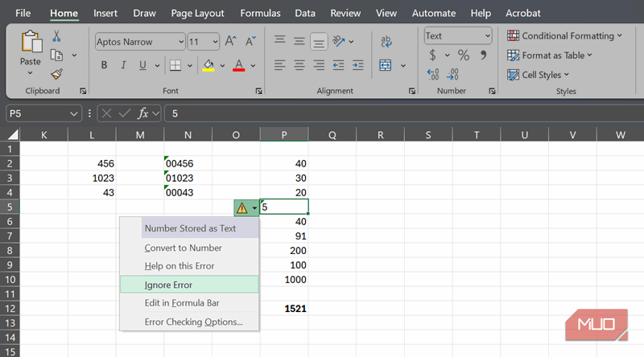Open Format as Table menu
Image resolution: width=644 pixels, height=357 pixels.
[550, 55]
